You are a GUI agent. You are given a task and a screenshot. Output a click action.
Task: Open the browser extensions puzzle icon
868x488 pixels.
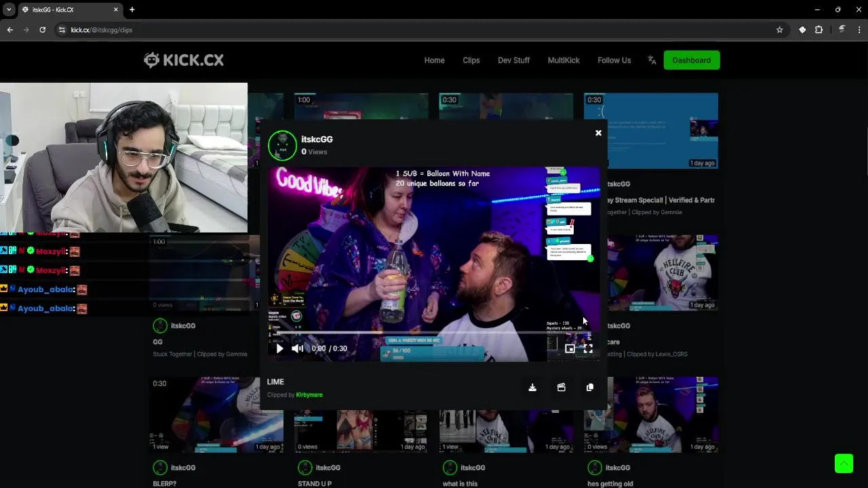pyautogui.click(x=818, y=30)
